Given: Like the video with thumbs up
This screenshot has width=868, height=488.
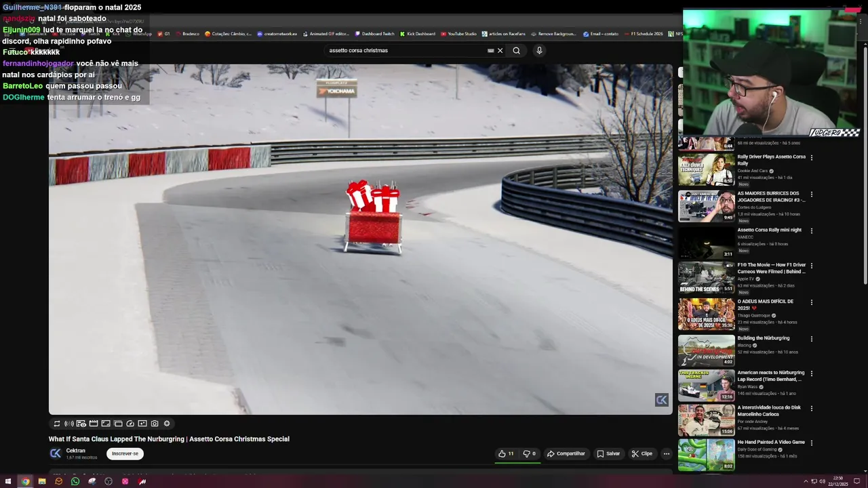Looking at the screenshot, I should pos(506,453).
